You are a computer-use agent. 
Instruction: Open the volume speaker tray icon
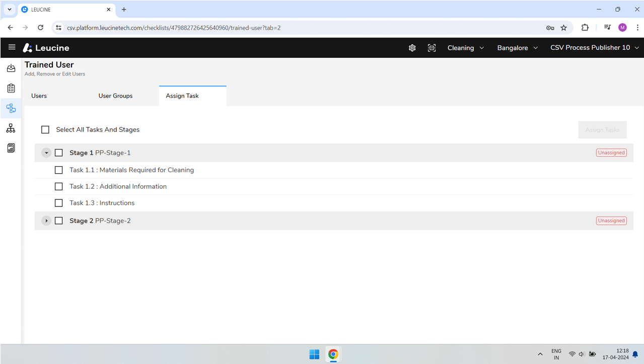(x=582, y=354)
